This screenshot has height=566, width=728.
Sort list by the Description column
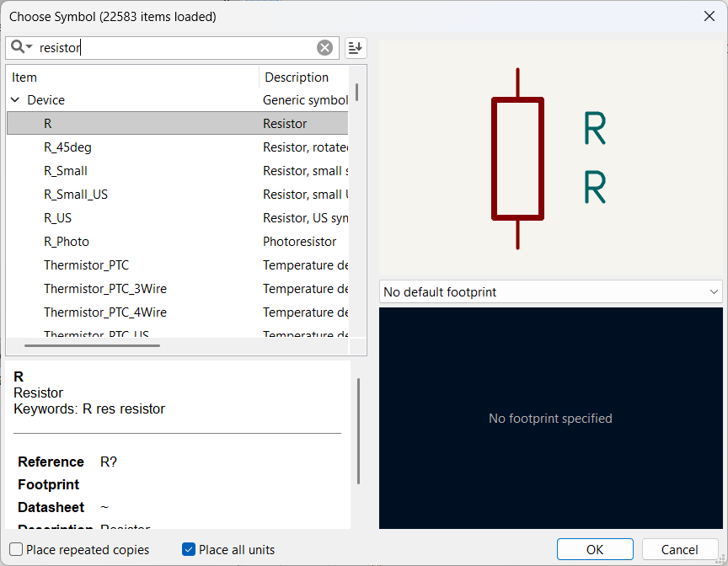coord(295,77)
